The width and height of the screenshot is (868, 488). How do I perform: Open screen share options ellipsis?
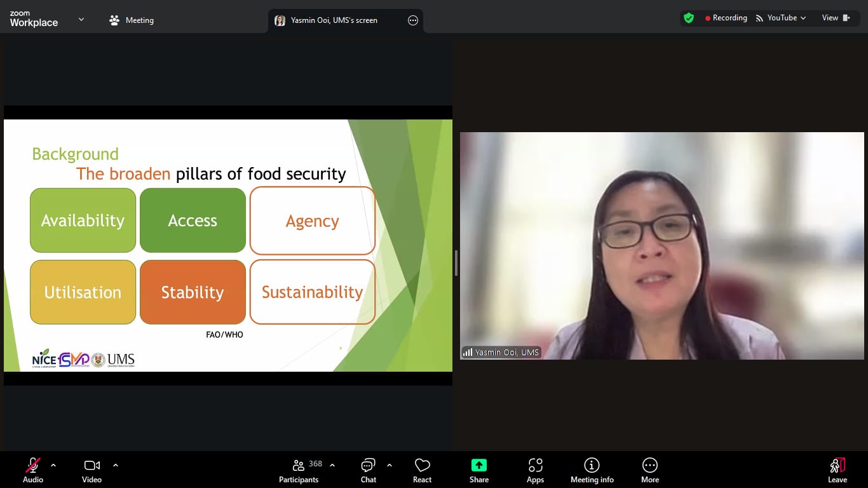tap(413, 20)
